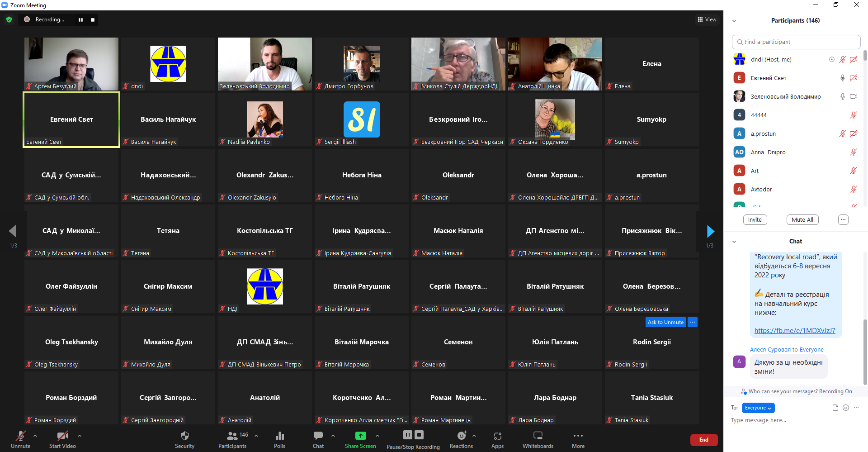Collapse the Participants panel chevron
This screenshot has height=452, width=868.
tap(734, 21)
